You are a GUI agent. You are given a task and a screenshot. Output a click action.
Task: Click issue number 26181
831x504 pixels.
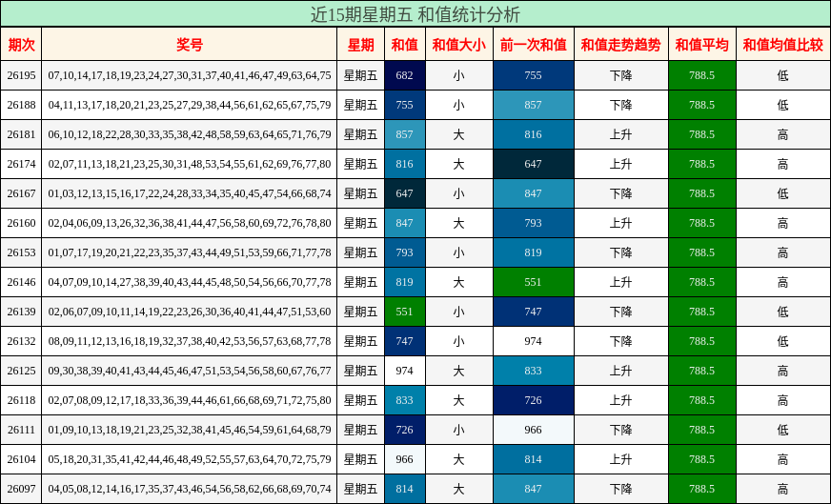(21, 134)
